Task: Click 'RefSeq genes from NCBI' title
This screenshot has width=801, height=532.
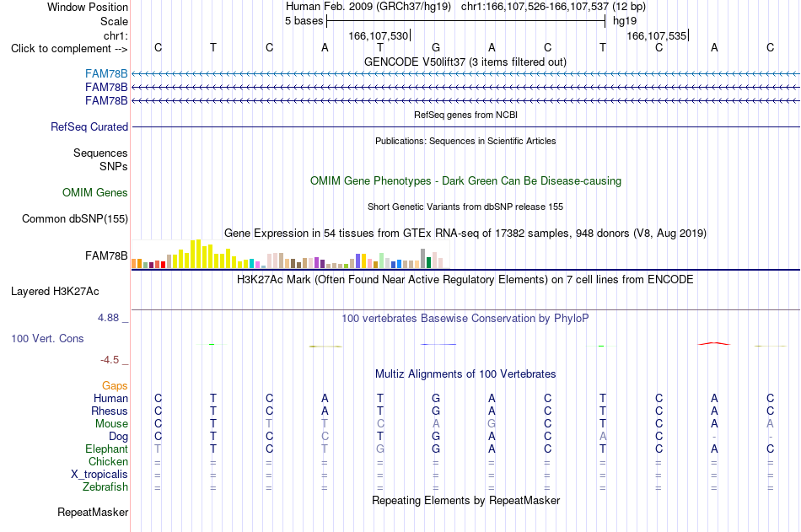Action: pyautogui.click(x=465, y=115)
